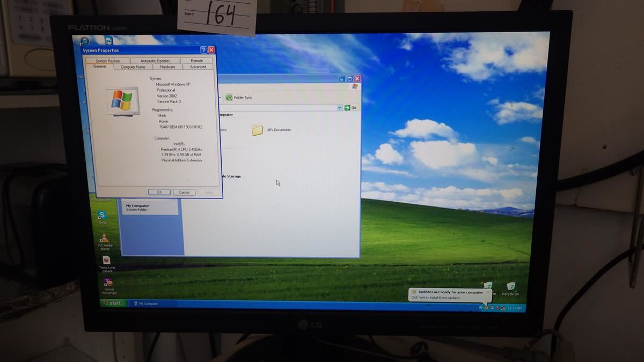
Task: Launch VLC media player from desktop
Action: tap(104, 241)
